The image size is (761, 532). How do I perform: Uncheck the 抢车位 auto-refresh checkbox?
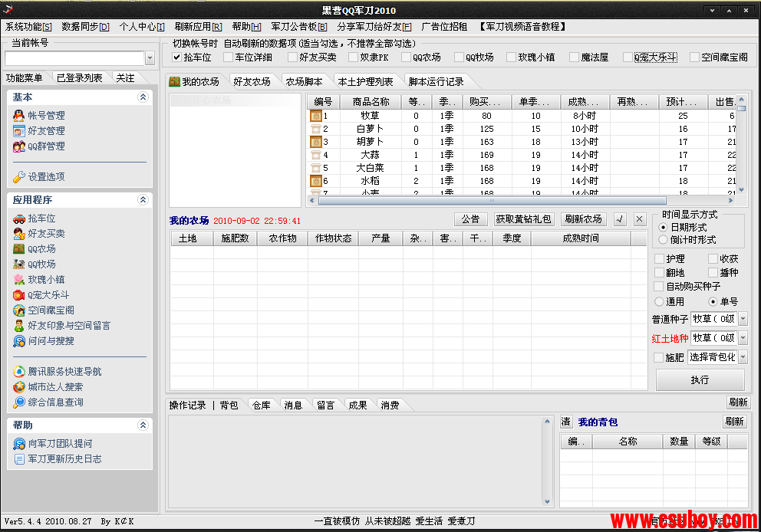tap(177, 57)
